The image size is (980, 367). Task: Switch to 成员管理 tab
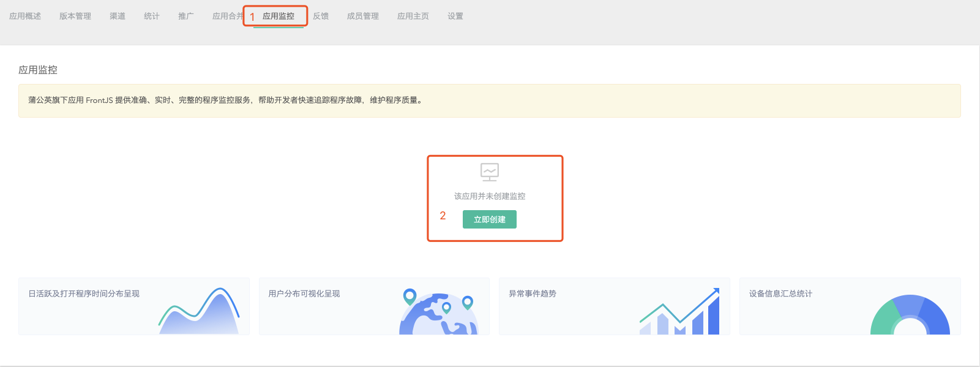[363, 16]
